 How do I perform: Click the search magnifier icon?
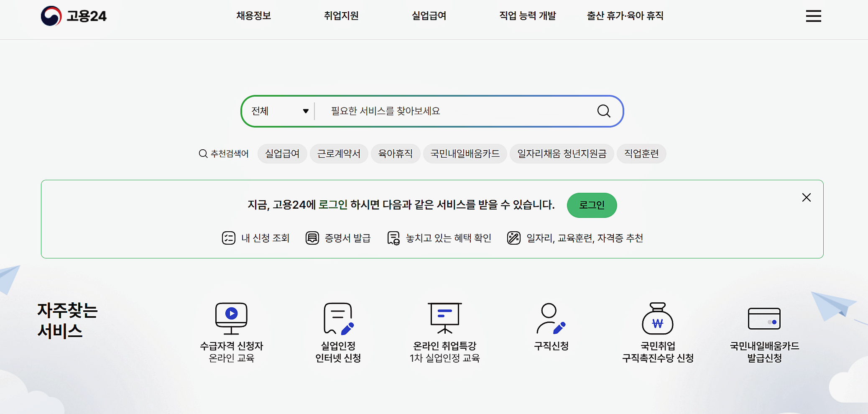[603, 111]
